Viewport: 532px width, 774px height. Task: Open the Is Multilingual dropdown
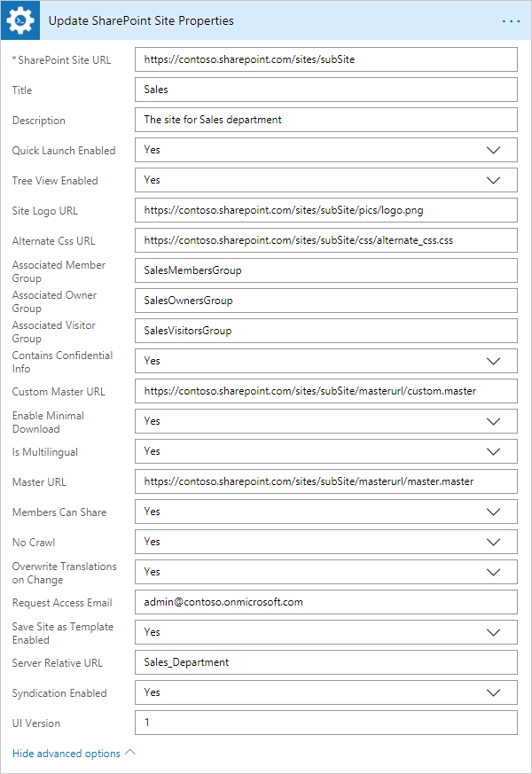[x=326, y=450]
